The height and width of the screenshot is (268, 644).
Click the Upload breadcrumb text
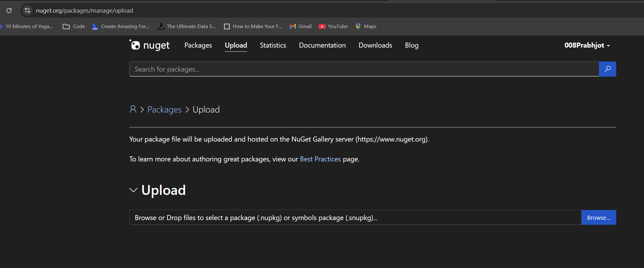(x=206, y=109)
